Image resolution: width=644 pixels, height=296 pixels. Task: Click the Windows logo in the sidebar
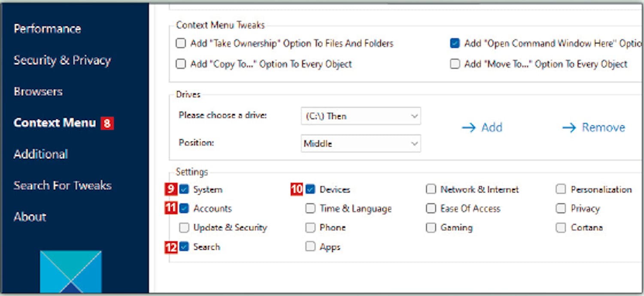70,272
